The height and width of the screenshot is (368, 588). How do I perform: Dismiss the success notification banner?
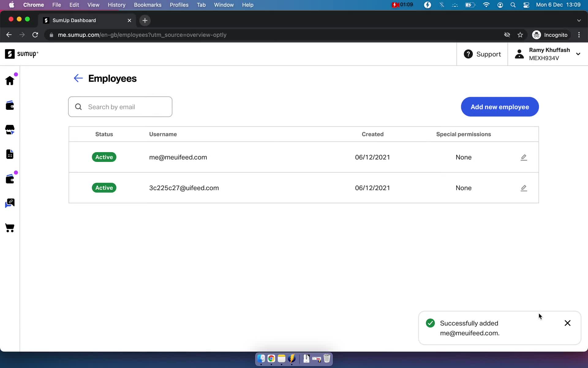coord(567,323)
